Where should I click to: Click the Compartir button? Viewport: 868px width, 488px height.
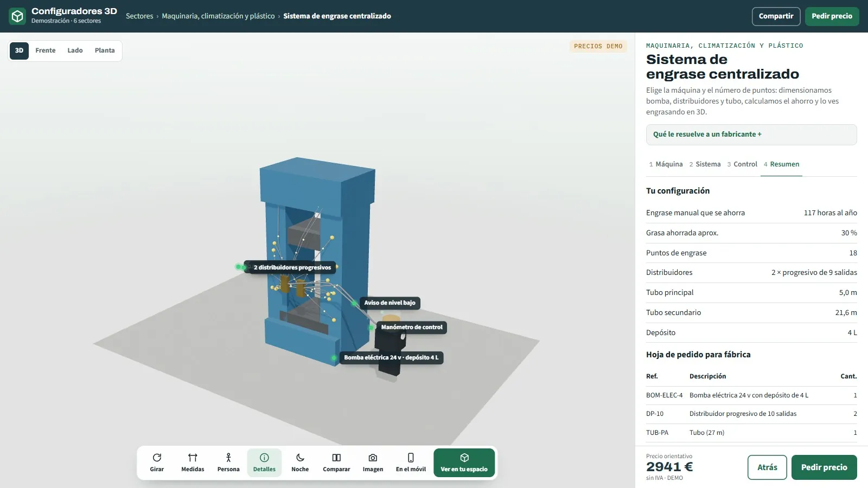[776, 16]
